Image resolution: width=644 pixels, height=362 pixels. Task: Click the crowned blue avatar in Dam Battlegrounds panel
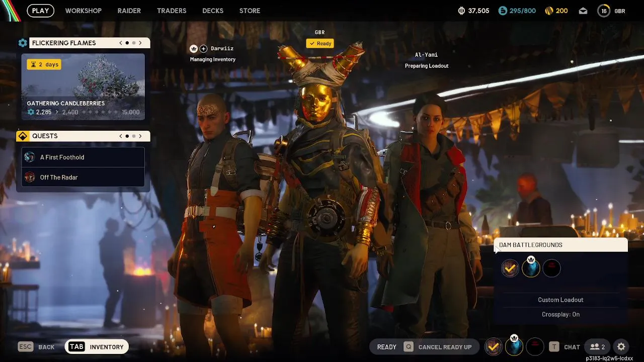click(x=531, y=268)
